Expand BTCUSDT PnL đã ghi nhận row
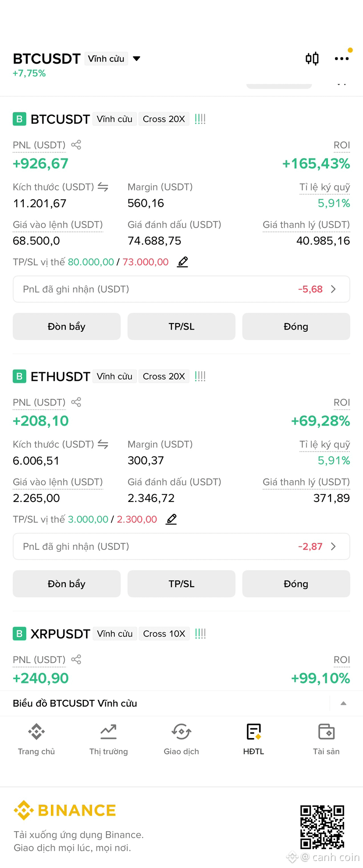363x868 pixels. coord(181,289)
